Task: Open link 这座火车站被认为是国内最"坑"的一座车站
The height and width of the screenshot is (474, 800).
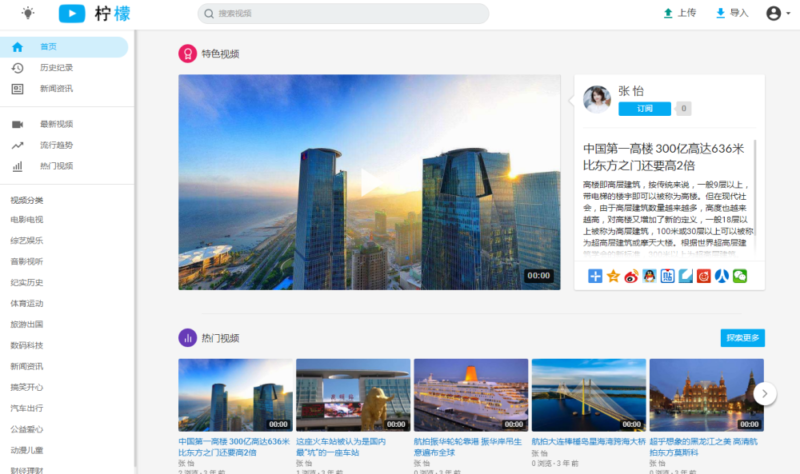Action: tap(341, 447)
